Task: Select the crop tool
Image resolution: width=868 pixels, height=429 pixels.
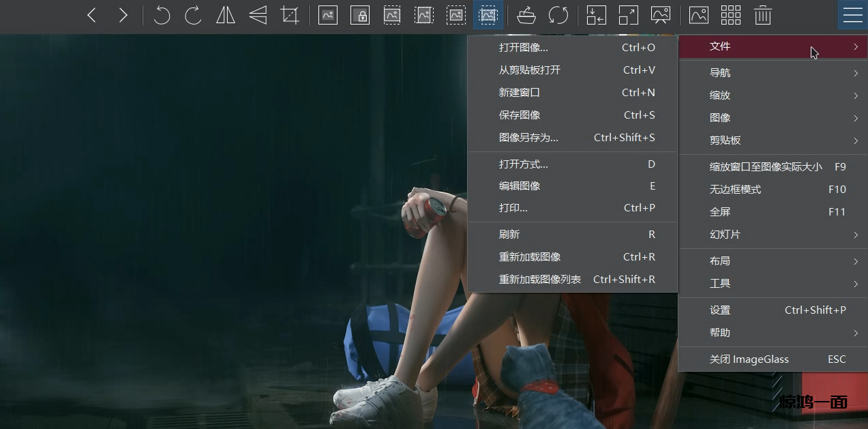Action: (x=290, y=15)
